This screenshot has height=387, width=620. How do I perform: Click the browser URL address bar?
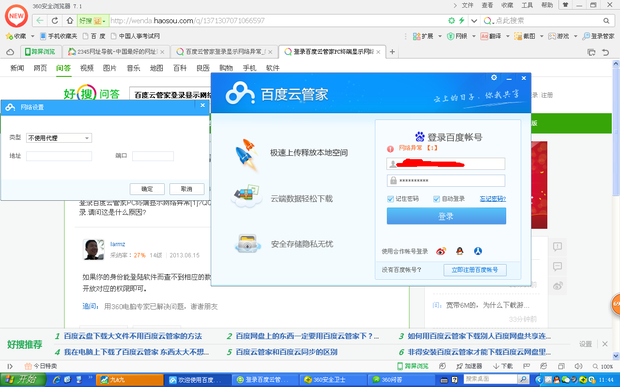pos(277,21)
